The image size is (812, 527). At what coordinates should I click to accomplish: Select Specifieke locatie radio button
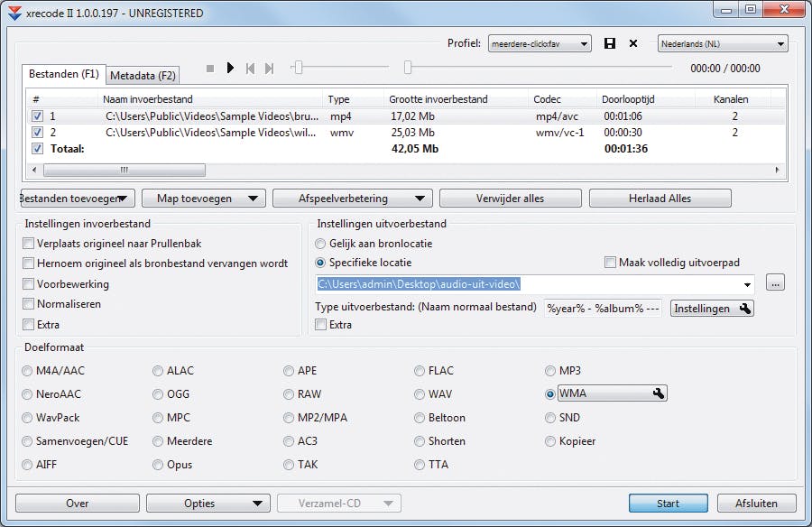[x=320, y=263]
